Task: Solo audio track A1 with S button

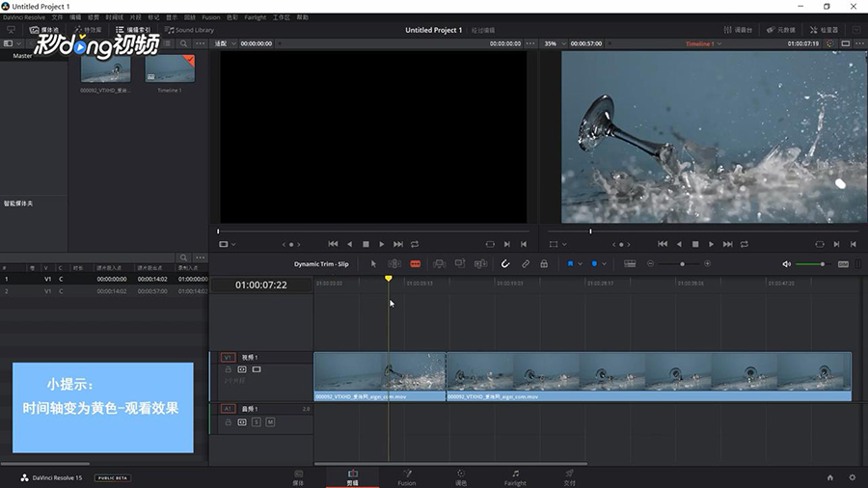Action: (257, 422)
